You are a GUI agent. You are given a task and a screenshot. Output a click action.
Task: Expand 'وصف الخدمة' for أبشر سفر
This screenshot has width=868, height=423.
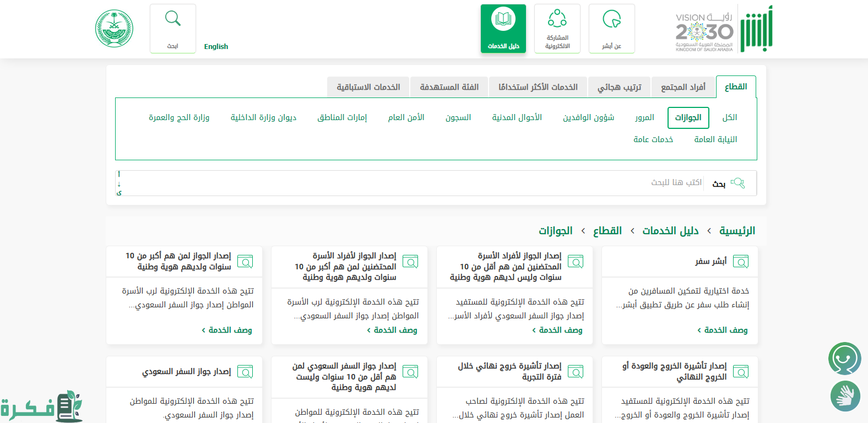pyautogui.click(x=722, y=330)
